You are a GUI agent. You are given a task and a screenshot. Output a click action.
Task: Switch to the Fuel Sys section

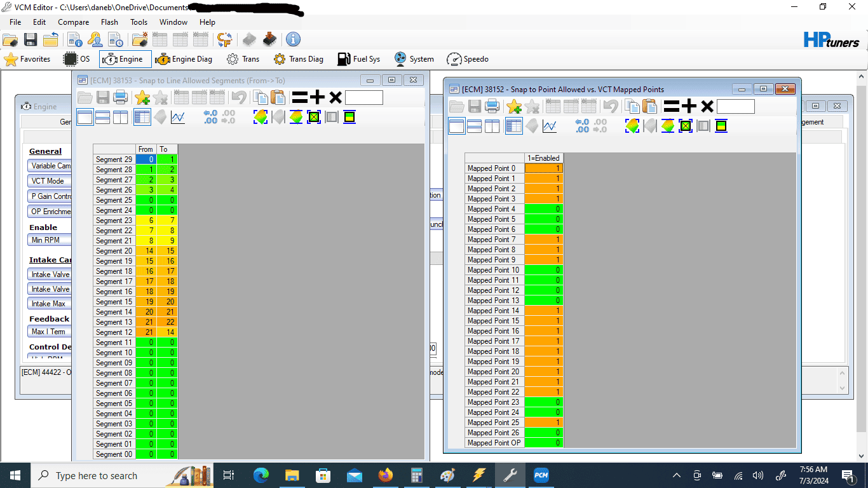point(359,59)
